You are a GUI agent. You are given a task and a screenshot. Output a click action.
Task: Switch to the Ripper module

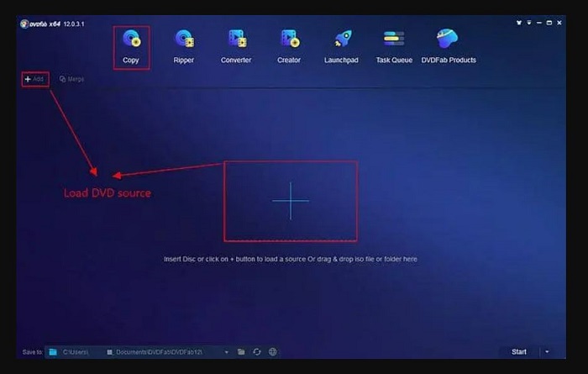tap(184, 47)
